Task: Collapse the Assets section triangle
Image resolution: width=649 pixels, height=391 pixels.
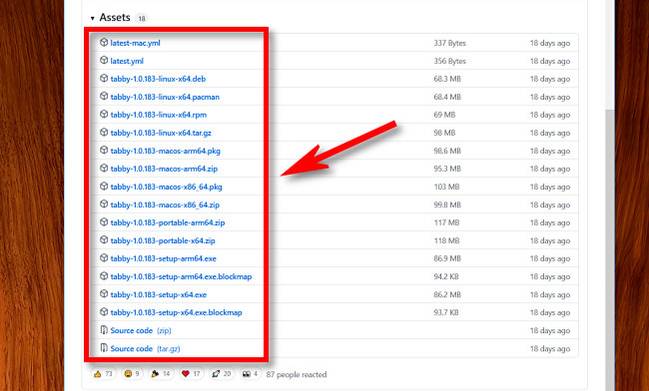Action: 92,18
